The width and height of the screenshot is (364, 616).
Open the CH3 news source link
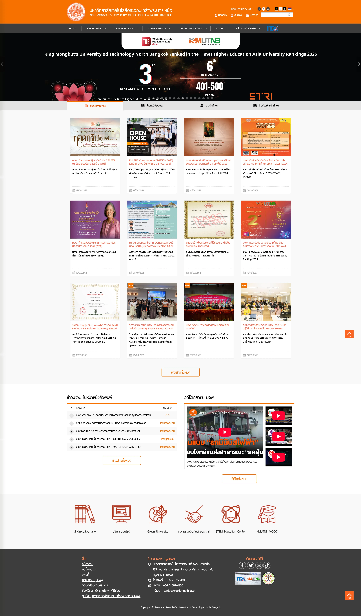(x=167, y=415)
